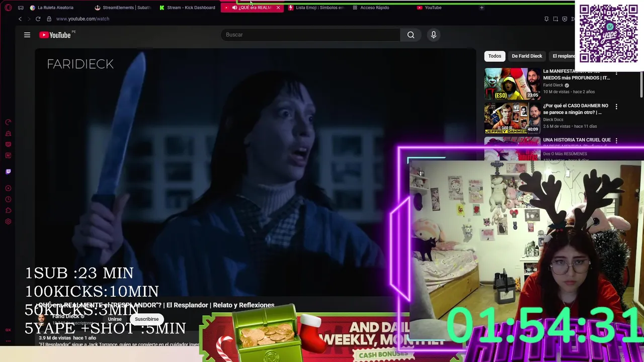This screenshot has width=644, height=362.
Task: Open the Opera GX menu logo
Action: pos(8,8)
